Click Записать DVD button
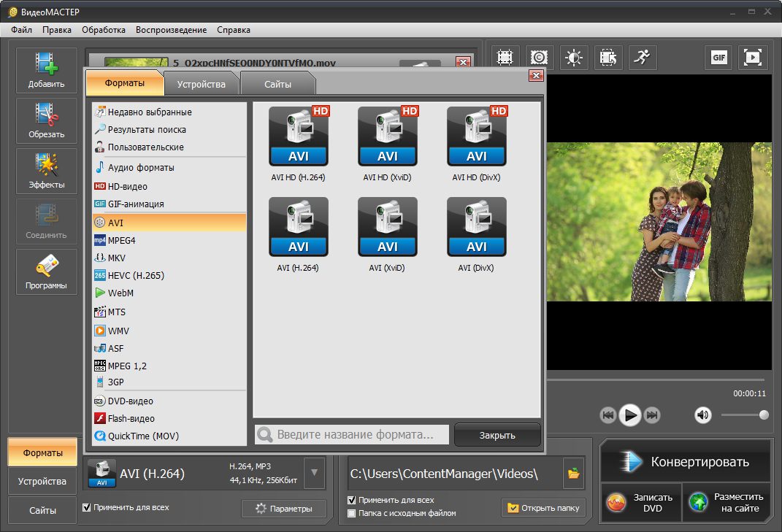This screenshot has width=782, height=532. [641, 503]
